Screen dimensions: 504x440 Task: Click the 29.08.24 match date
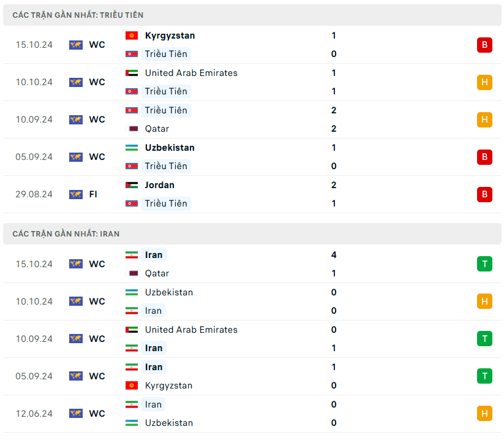tap(34, 194)
